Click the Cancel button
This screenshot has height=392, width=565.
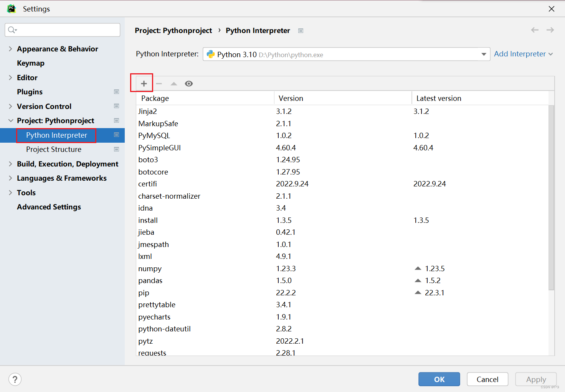(x=487, y=379)
